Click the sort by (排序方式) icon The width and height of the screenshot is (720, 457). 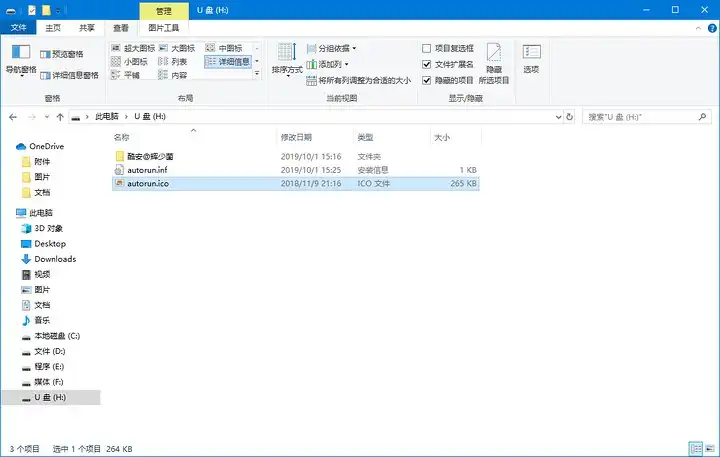(x=286, y=58)
